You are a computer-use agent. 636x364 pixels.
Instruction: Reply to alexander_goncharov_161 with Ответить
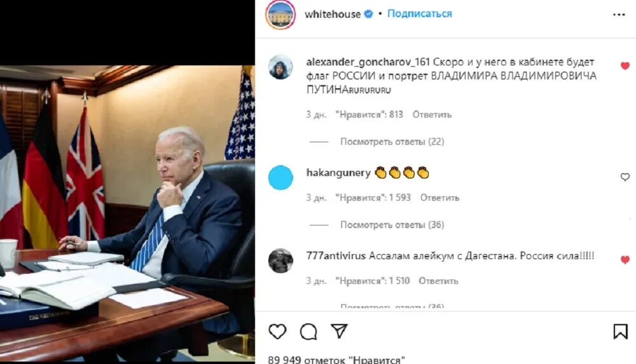432,115
